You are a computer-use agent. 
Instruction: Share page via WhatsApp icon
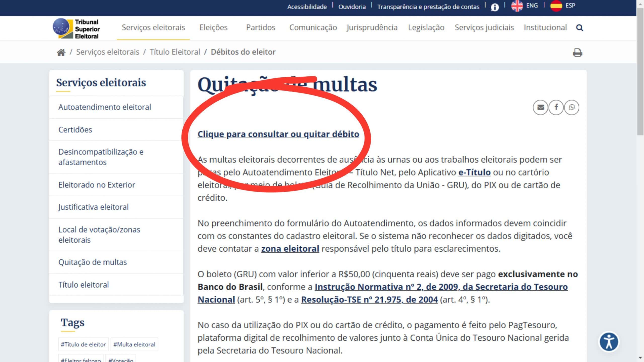[572, 107]
